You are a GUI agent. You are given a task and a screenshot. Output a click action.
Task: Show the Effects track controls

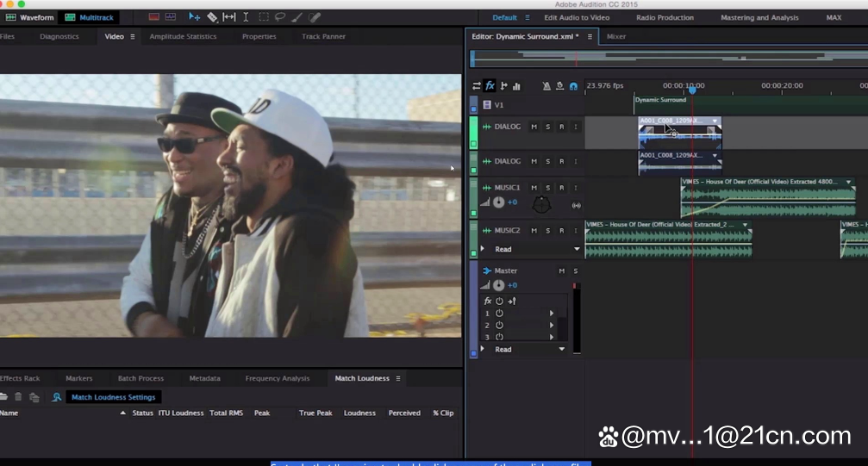490,86
